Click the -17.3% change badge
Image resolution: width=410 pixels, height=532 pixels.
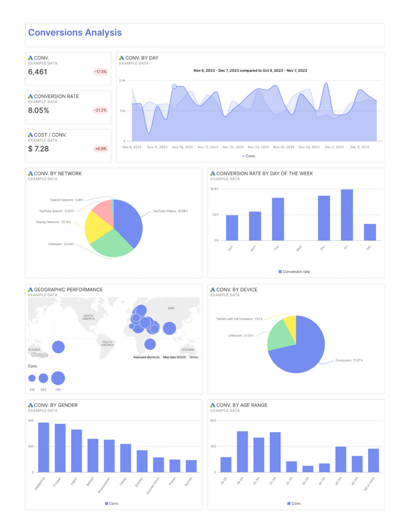coord(100,72)
